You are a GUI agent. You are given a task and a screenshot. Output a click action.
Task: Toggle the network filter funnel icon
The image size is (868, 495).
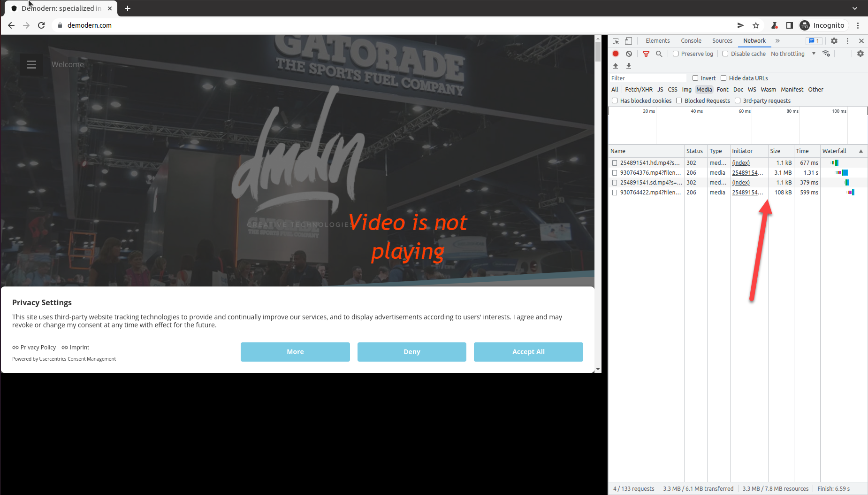pos(646,54)
